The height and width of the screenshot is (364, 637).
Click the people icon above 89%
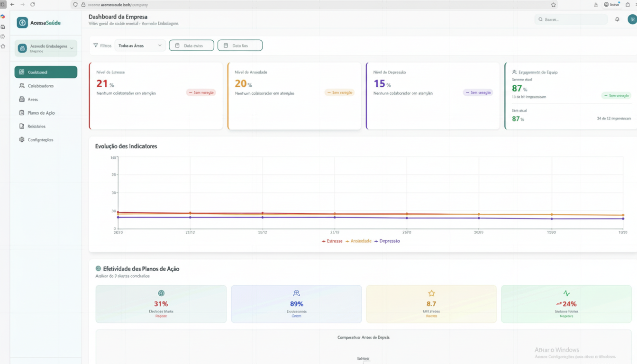point(296,293)
